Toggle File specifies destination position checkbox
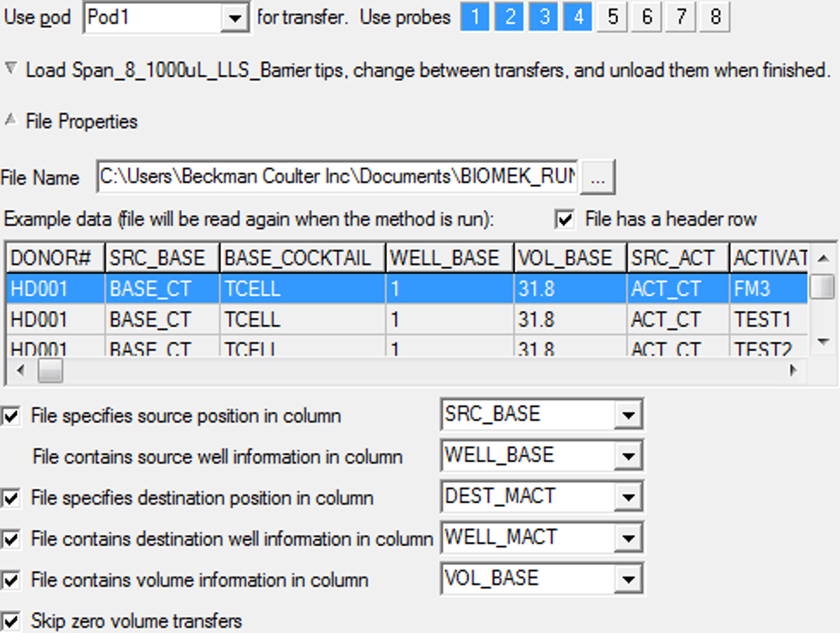 click(x=11, y=499)
